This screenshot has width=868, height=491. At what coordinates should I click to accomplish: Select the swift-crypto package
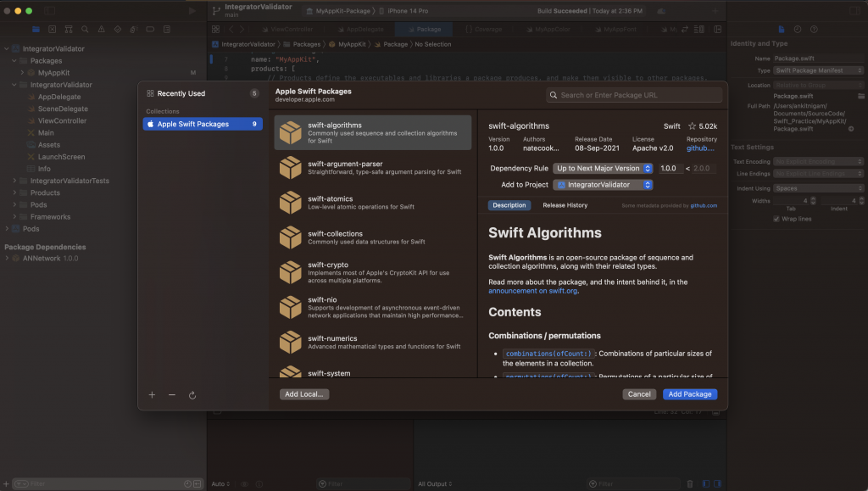pyautogui.click(x=373, y=272)
